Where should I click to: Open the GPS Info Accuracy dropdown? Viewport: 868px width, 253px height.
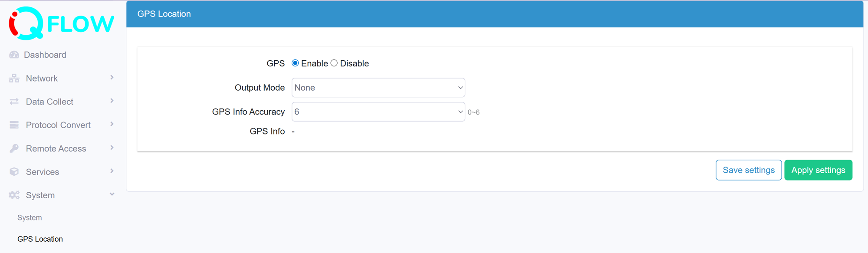click(x=378, y=112)
